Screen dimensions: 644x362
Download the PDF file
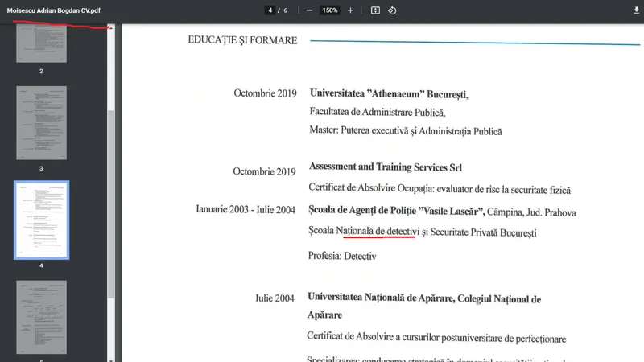(637, 10)
